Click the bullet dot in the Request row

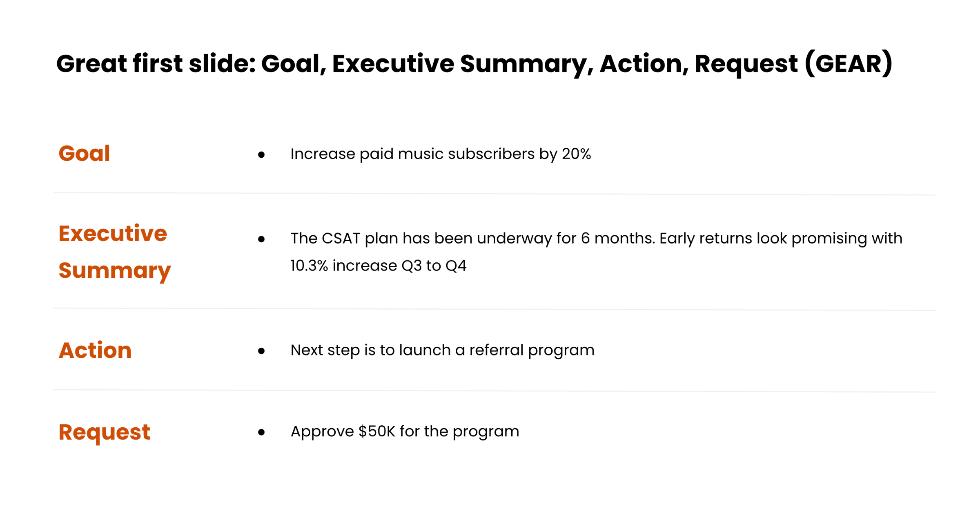point(261,432)
